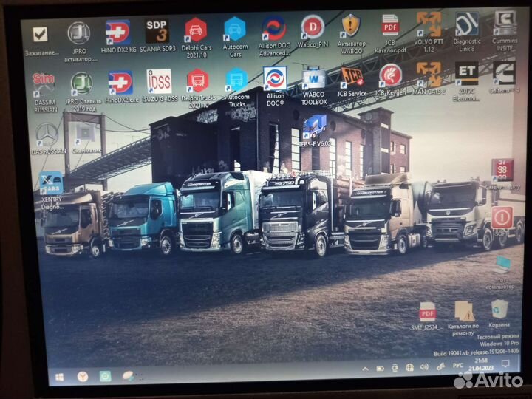The width and height of the screenshot is (532, 399).
Task: Switch the РУС input language indicator
Action: (x=458, y=365)
